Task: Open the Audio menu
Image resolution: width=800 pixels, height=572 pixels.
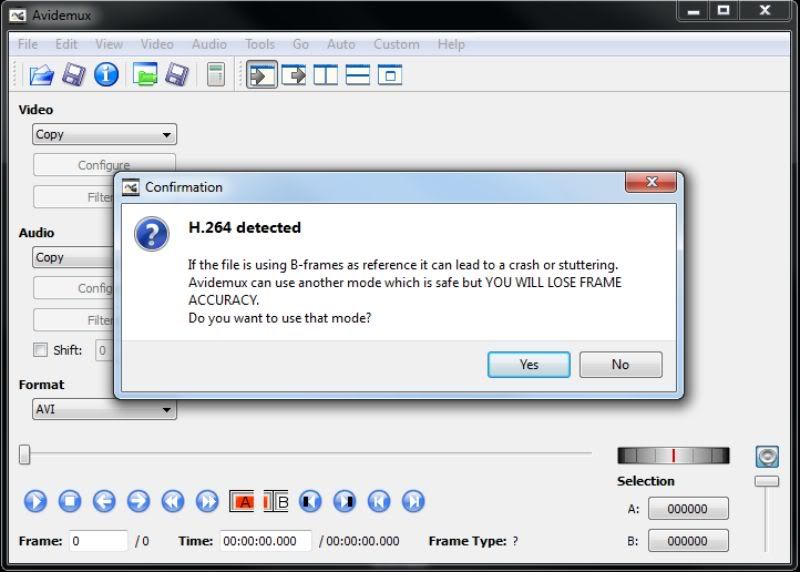Action: click(209, 44)
